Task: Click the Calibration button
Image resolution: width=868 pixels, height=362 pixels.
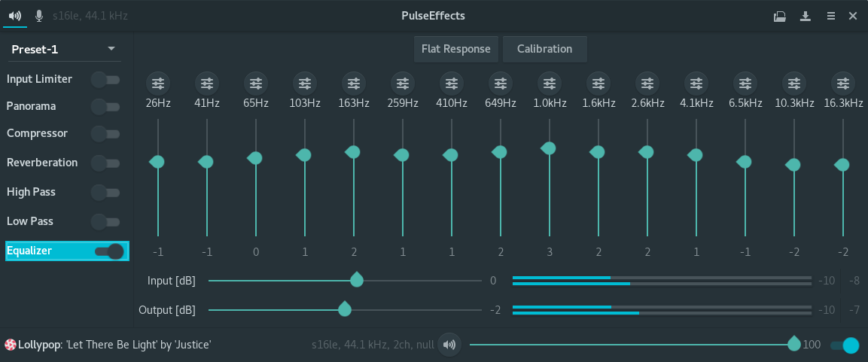Action: point(545,49)
